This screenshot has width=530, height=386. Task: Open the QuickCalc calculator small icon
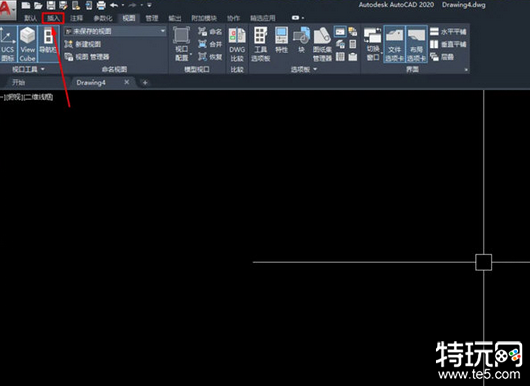point(353,44)
